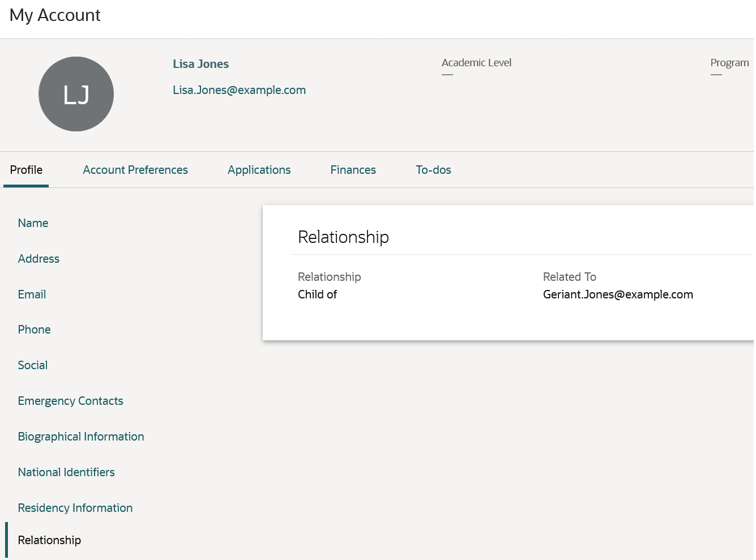The height and width of the screenshot is (560, 756).
Task: View Emergency Contacts section
Action: point(70,401)
